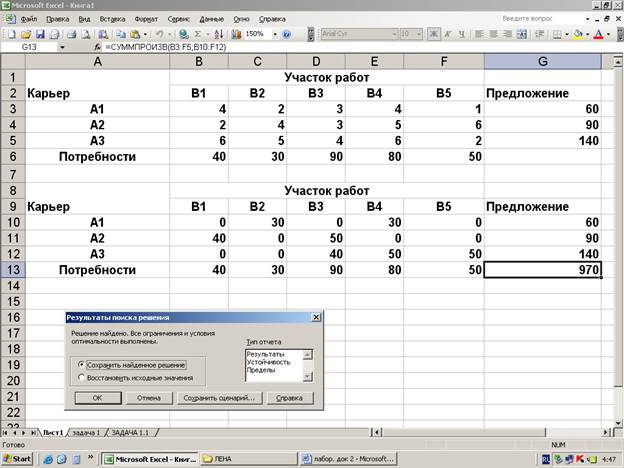Apply the yellow fill color bucket
The image size is (624, 468).
578,35
